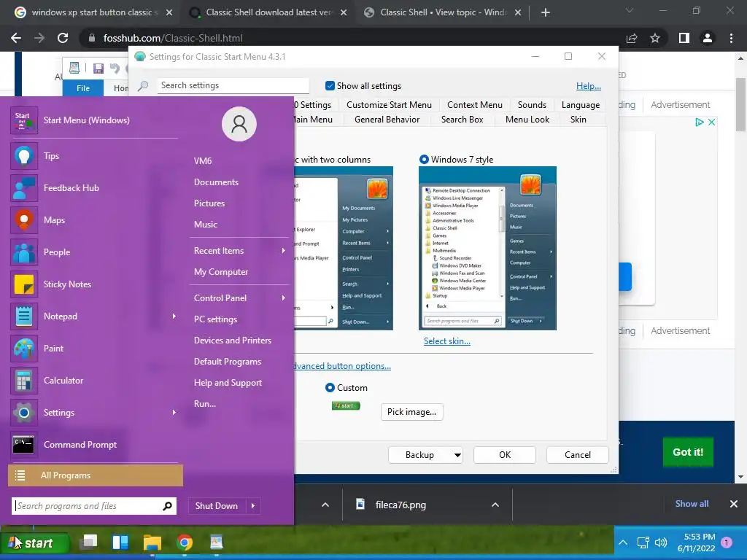Expand Notepad jump list arrow
Screen dimensions: 747x560
[174, 316]
